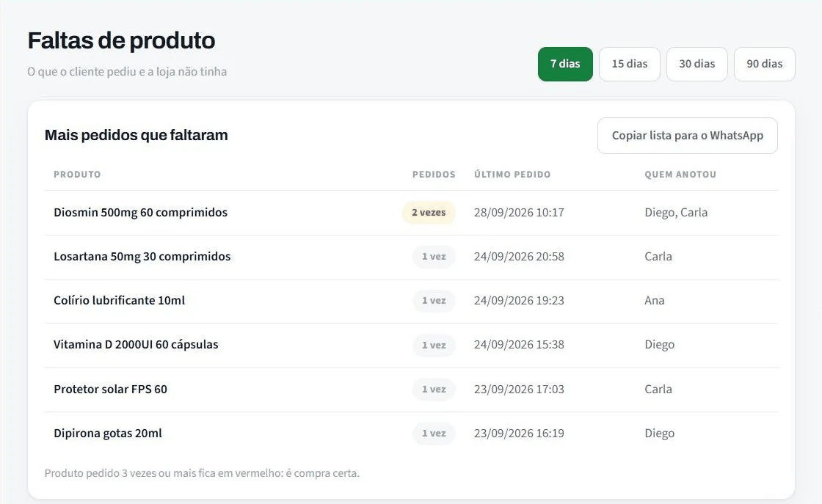The height and width of the screenshot is (504, 822).
Task: Click the Faltas de produto page title
Action: click(121, 41)
